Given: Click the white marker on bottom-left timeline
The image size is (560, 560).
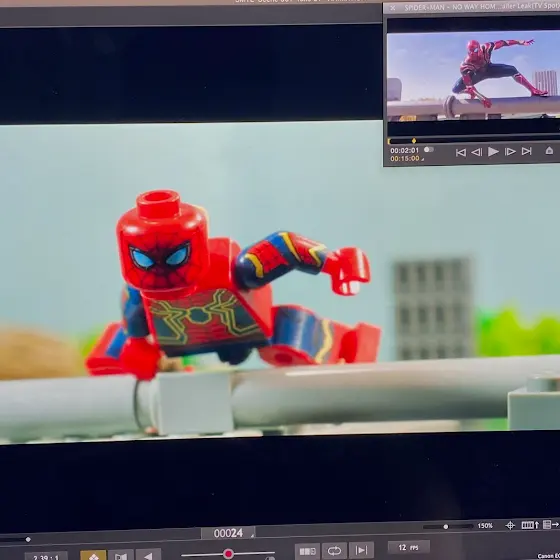Looking at the screenshot, I should (28, 539).
